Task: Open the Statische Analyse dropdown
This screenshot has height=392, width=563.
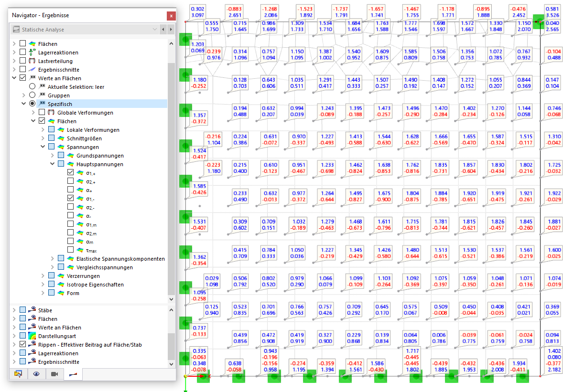Action: [155, 30]
